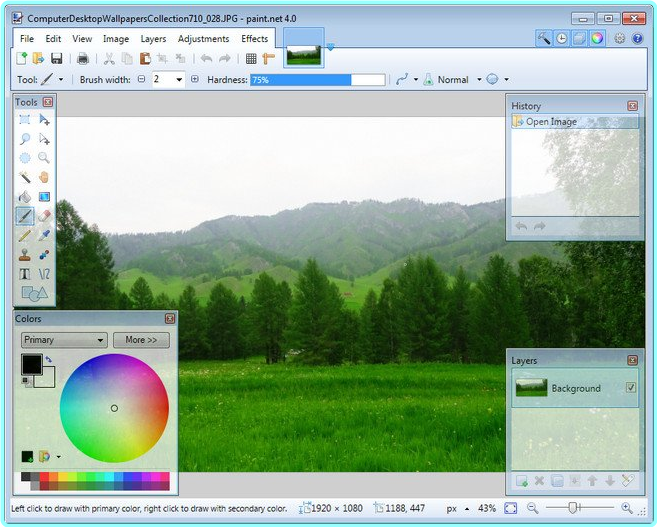
Task: Click the Print icon in toolbar
Action: click(x=83, y=59)
